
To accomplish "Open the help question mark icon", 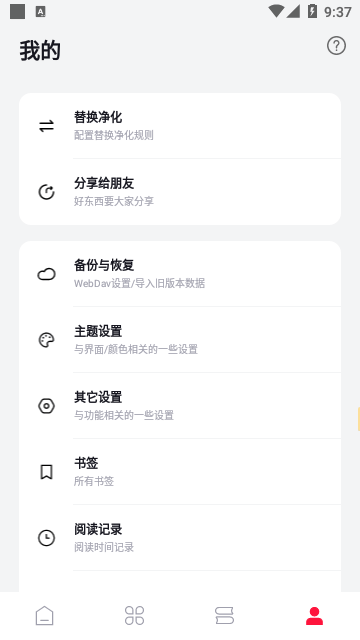I will tap(336, 46).
